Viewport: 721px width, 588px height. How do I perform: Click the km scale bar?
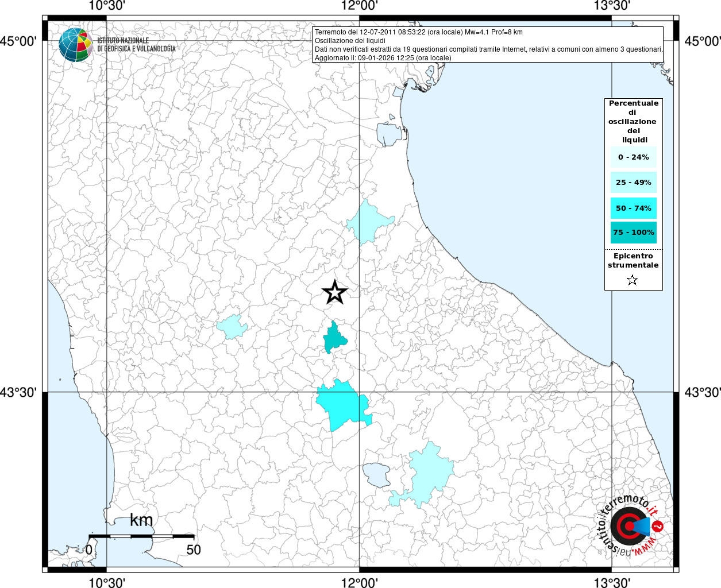(141, 536)
